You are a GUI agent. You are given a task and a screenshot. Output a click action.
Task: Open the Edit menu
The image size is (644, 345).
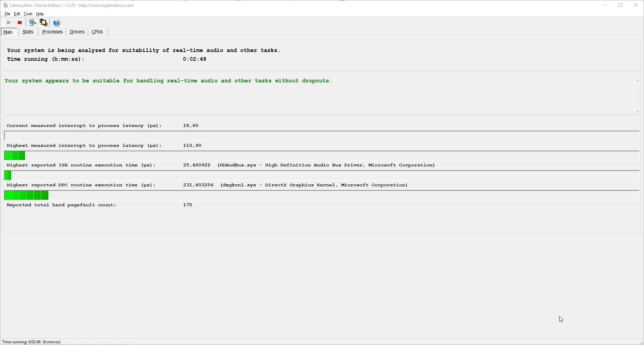tap(17, 14)
